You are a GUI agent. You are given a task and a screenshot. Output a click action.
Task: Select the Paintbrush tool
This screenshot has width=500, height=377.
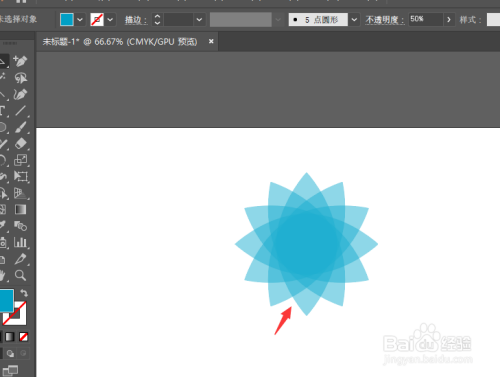tap(20, 127)
